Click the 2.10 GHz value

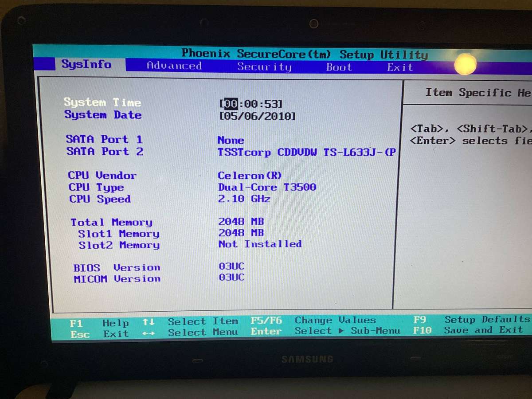tap(244, 199)
